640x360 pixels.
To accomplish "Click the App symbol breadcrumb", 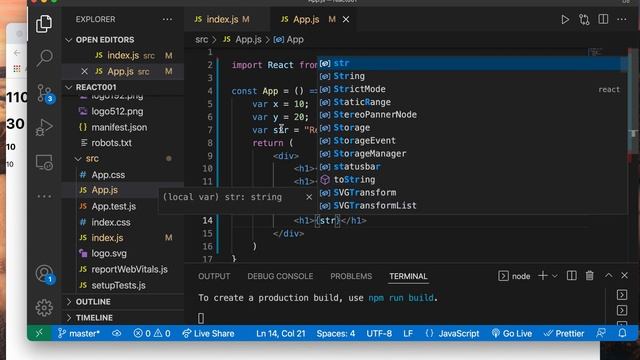I will (289, 40).
